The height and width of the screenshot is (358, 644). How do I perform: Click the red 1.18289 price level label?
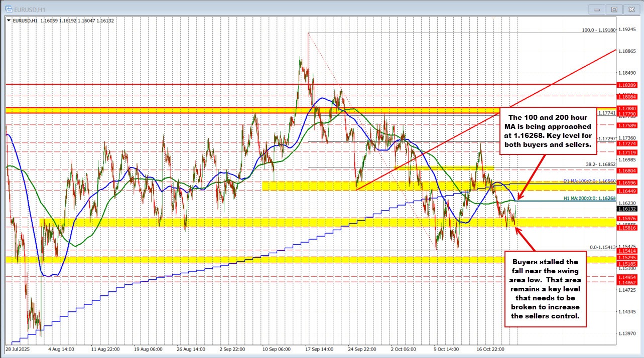pyautogui.click(x=627, y=85)
